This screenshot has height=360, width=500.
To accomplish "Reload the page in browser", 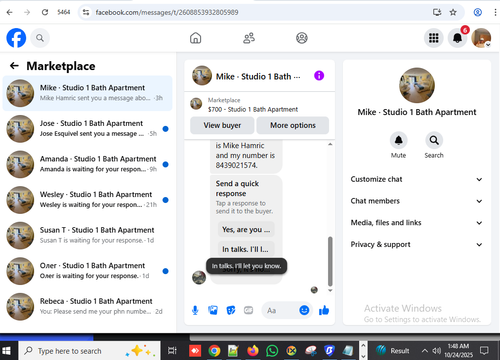I will point(45,12).
